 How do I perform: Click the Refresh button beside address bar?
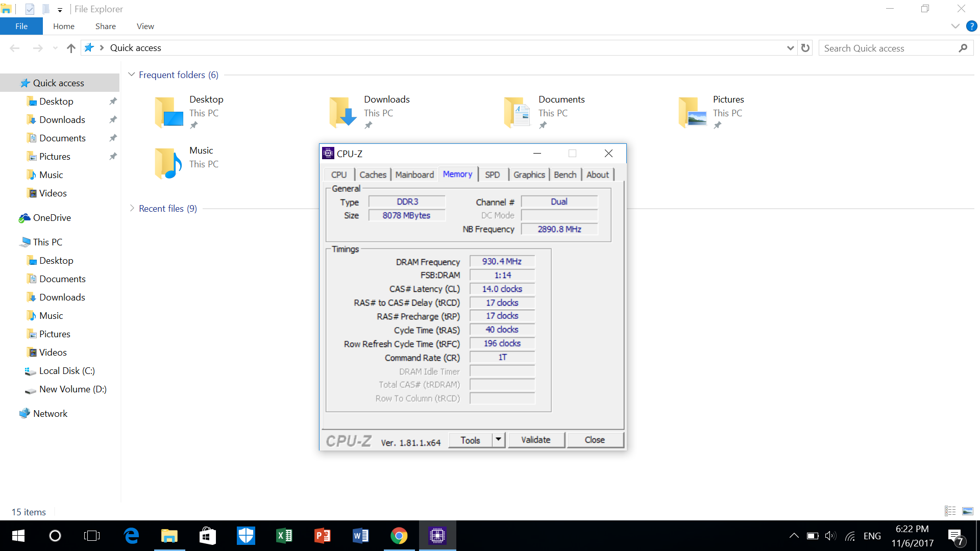pyautogui.click(x=805, y=48)
